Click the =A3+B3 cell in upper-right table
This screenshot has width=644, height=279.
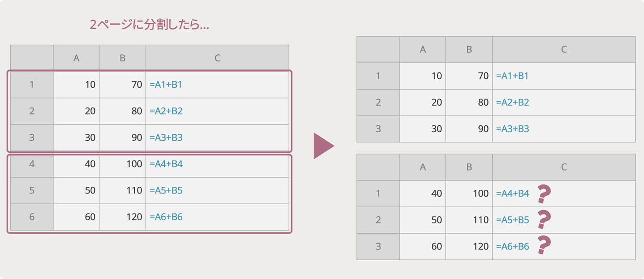coord(563,129)
